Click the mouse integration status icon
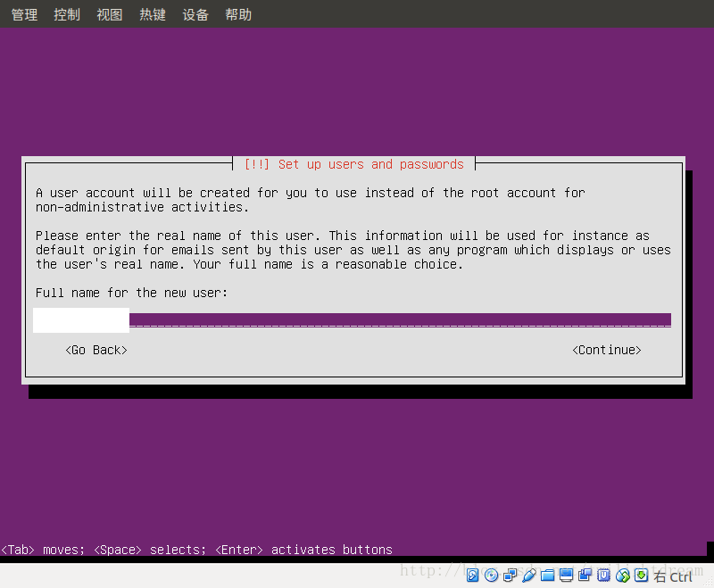Viewport: 714px width, 588px height. pyautogui.click(x=622, y=575)
